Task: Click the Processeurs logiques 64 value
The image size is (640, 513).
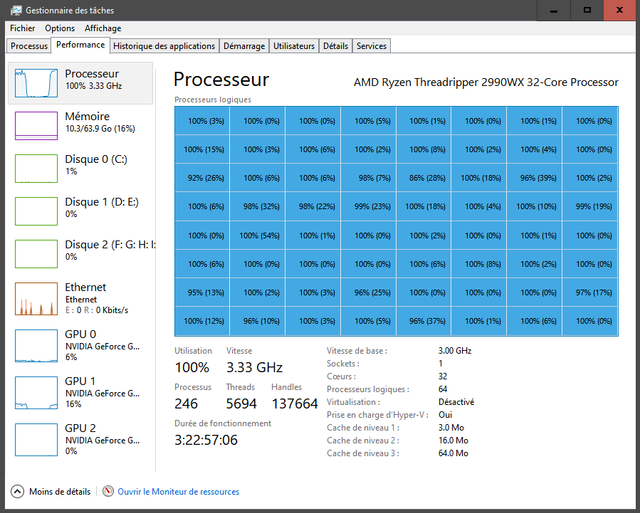Action: (443, 389)
